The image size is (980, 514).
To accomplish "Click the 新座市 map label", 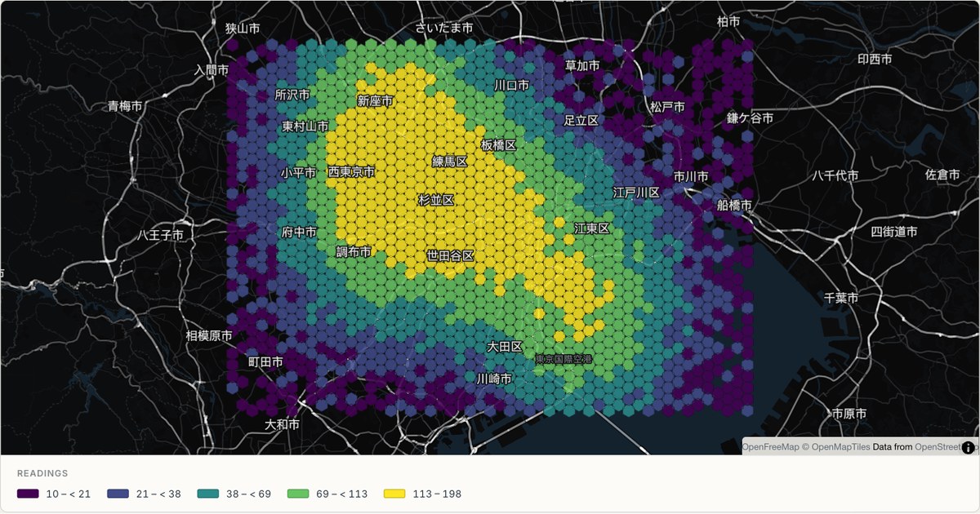I will tap(375, 101).
